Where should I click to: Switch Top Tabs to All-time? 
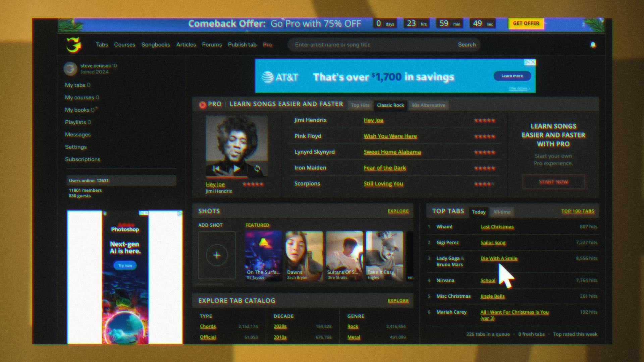501,212
